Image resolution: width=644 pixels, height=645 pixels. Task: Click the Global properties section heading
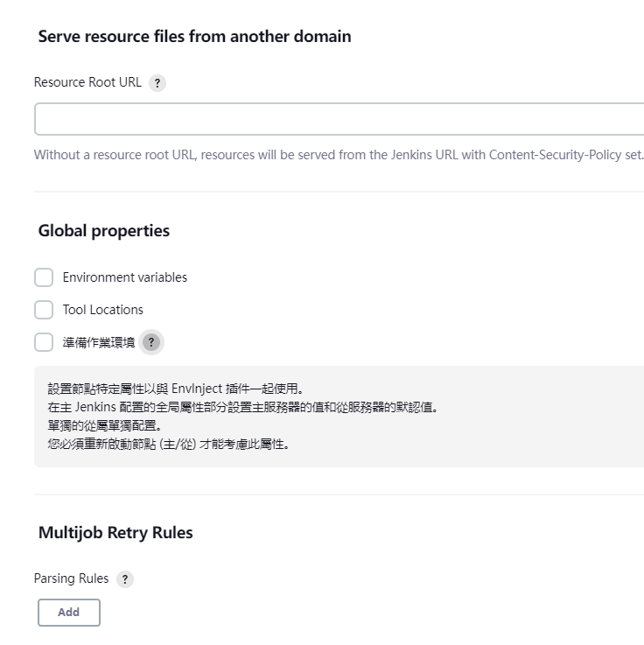click(x=104, y=230)
